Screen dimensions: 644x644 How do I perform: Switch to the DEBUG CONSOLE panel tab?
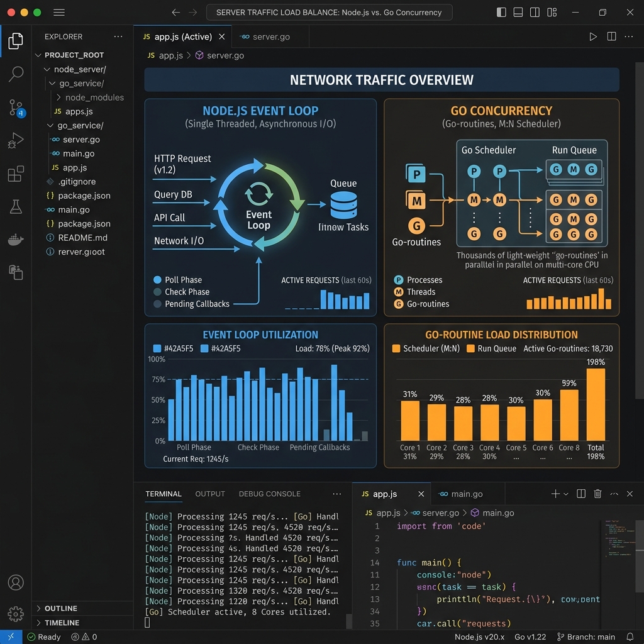point(269,494)
